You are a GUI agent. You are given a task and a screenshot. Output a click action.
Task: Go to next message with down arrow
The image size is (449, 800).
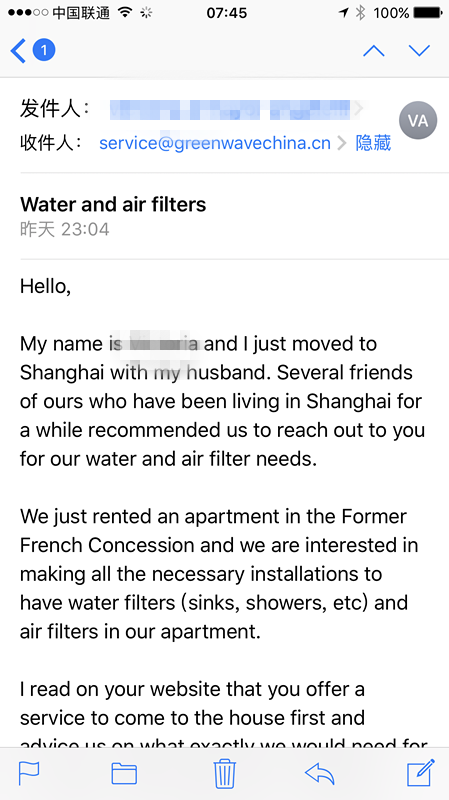click(x=419, y=51)
